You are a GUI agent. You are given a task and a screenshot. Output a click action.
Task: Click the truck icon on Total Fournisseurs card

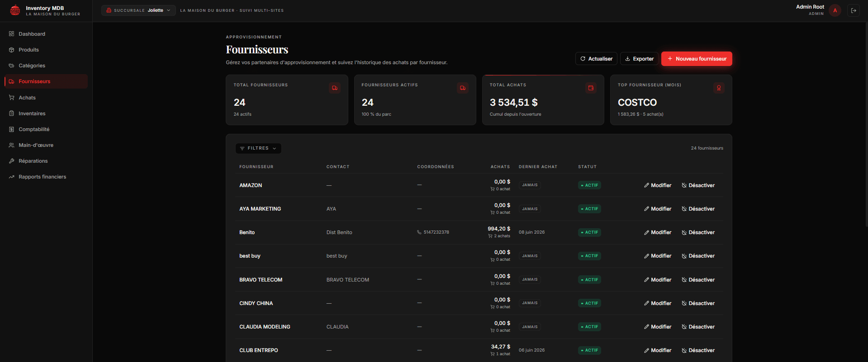(335, 88)
